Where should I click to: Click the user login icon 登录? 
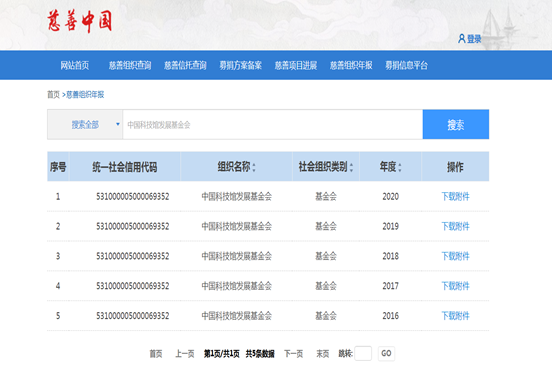(x=469, y=39)
